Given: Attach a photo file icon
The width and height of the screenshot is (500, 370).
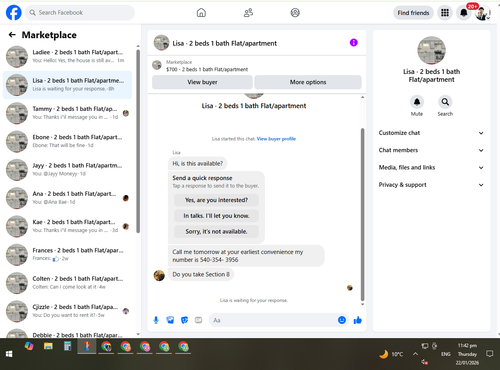Looking at the screenshot, I should [x=170, y=320].
